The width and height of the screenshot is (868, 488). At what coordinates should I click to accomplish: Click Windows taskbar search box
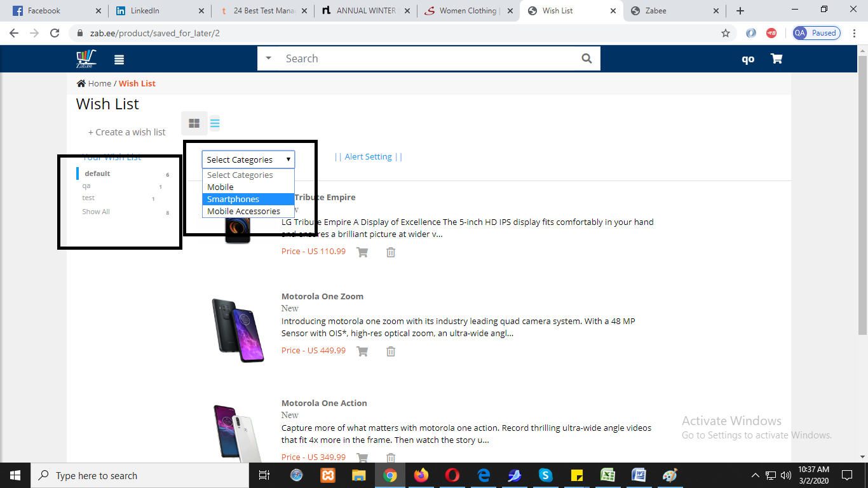click(x=140, y=475)
